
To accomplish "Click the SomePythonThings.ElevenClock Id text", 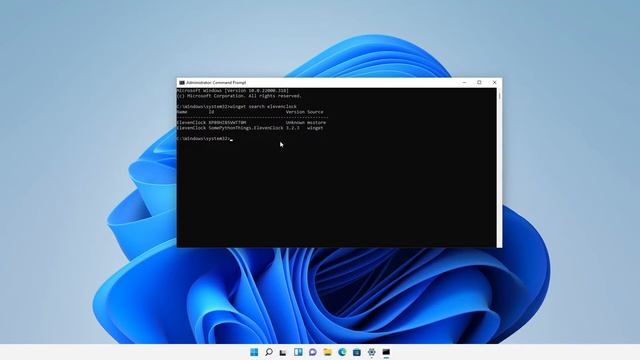I will coord(246,128).
